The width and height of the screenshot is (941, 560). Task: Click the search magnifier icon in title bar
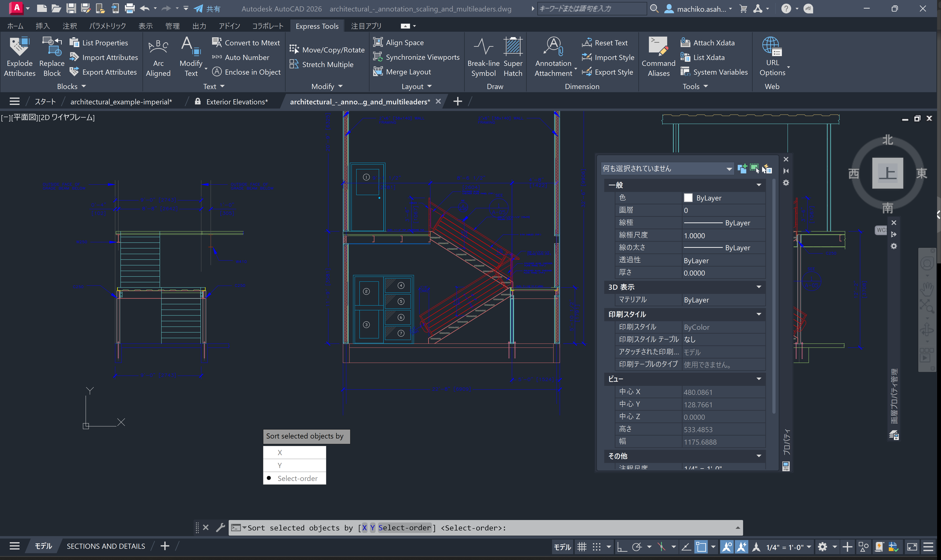[654, 8]
